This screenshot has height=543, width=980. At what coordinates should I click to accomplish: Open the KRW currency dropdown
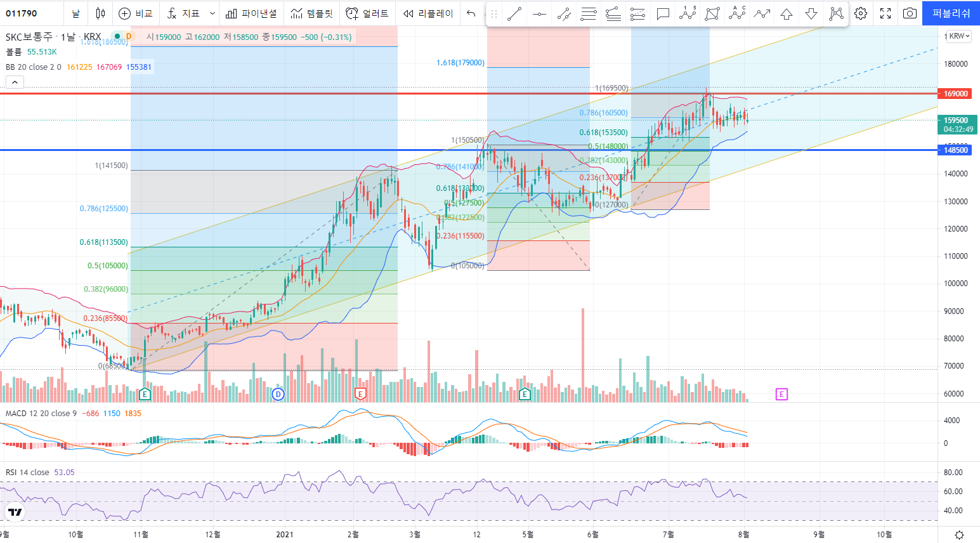(x=959, y=36)
